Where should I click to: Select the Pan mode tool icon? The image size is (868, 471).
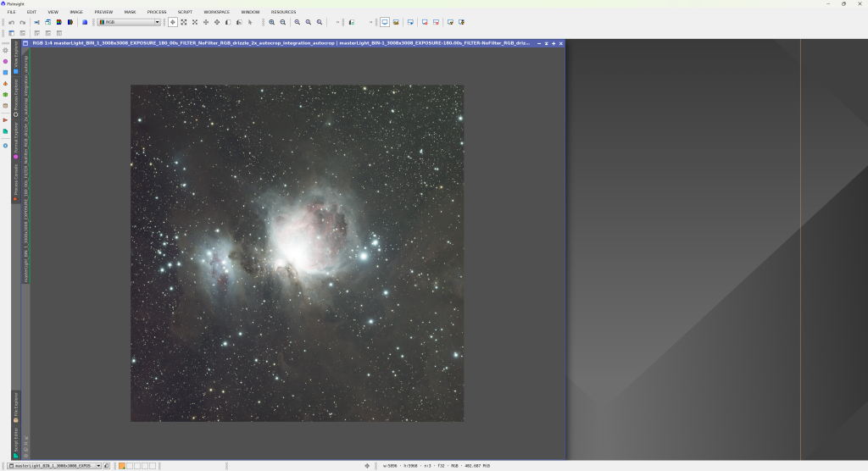click(206, 22)
